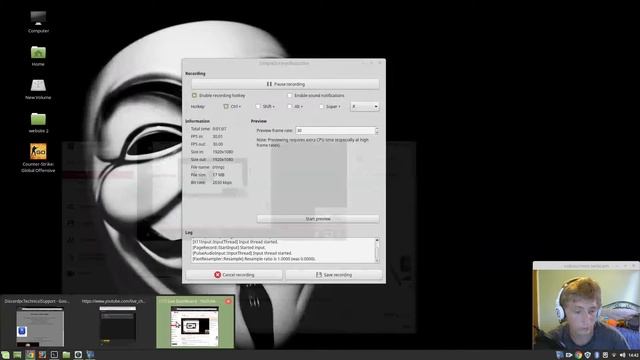Open the terminal taskbar icon
Viewport: 640px width, 360px height.
[x=54, y=355]
